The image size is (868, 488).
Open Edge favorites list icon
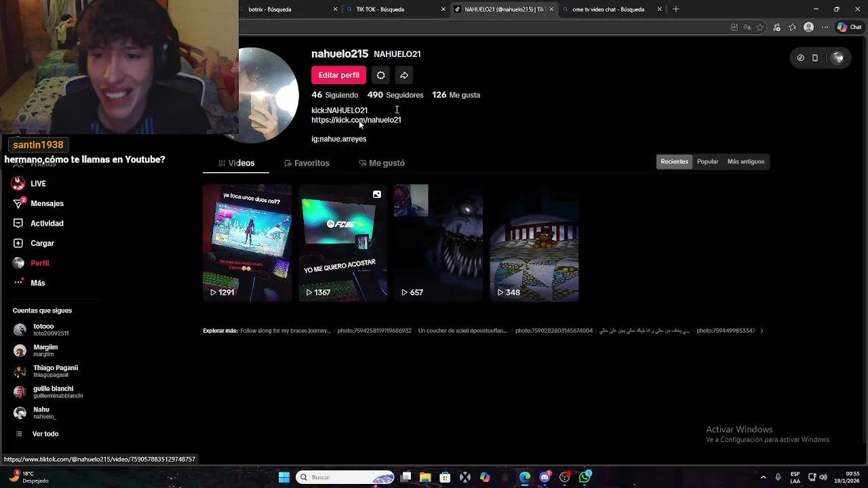(793, 27)
